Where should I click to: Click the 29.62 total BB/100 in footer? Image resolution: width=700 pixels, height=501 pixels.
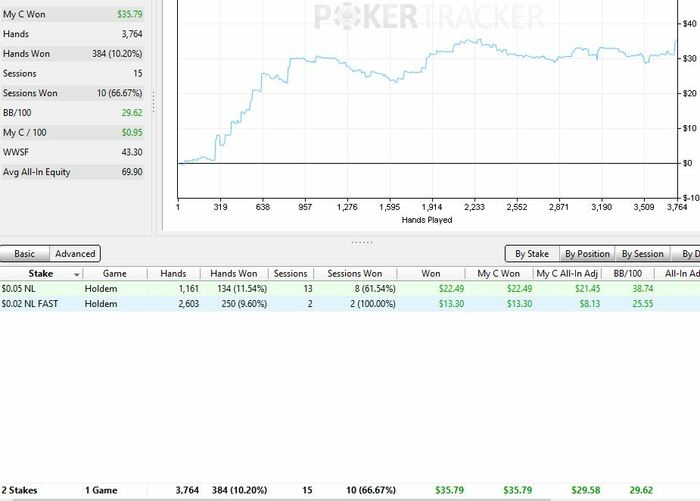(x=641, y=490)
